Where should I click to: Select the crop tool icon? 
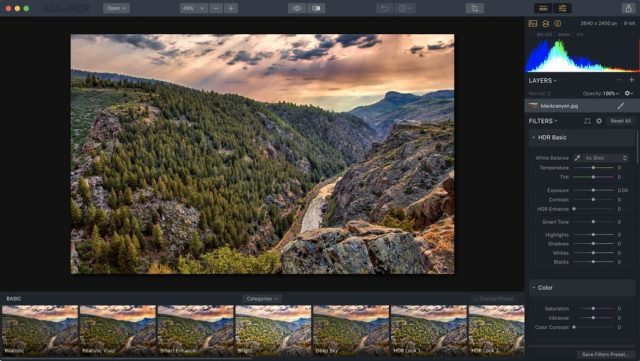point(475,8)
